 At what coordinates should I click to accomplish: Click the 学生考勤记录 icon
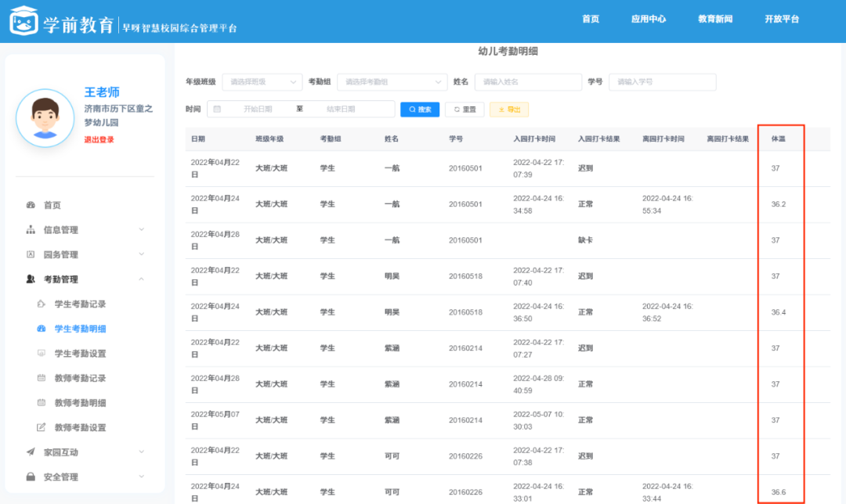click(41, 304)
